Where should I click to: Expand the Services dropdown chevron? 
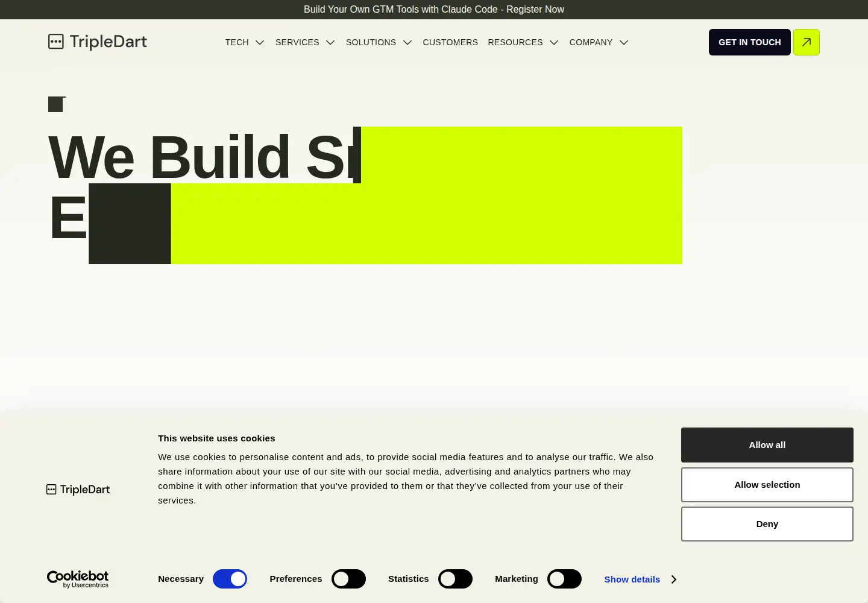click(330, 42)
